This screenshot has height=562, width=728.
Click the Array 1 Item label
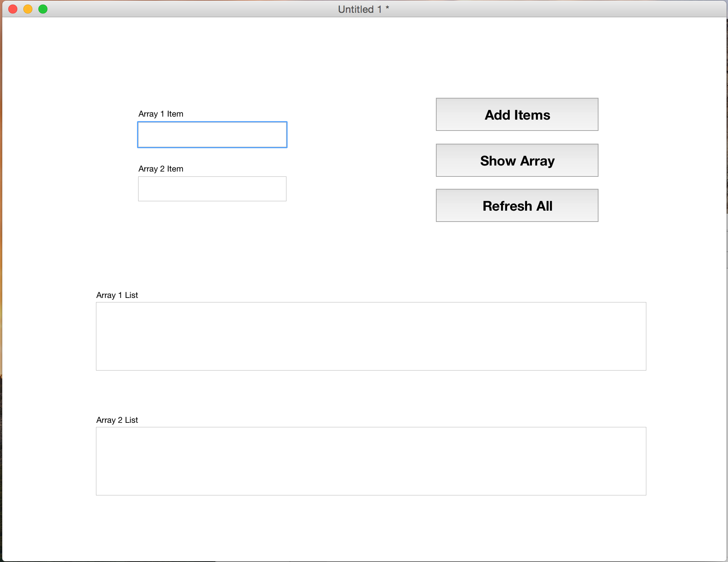tap(161, 114)
